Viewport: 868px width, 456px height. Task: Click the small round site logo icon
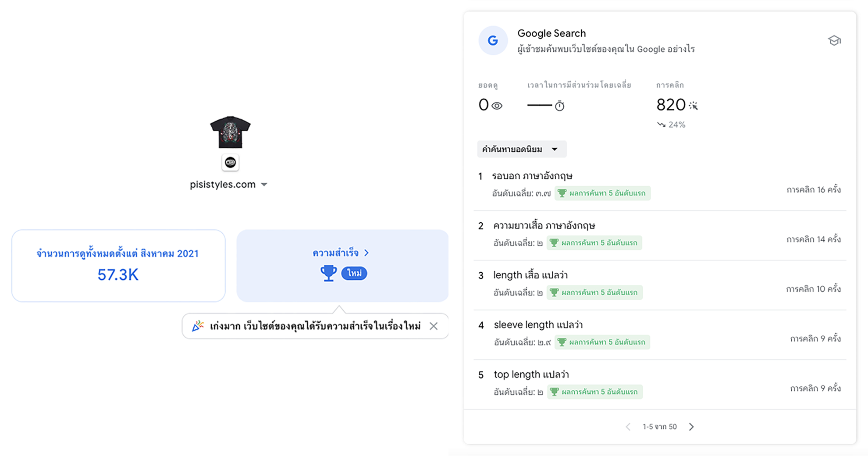[x=230, y=163]
